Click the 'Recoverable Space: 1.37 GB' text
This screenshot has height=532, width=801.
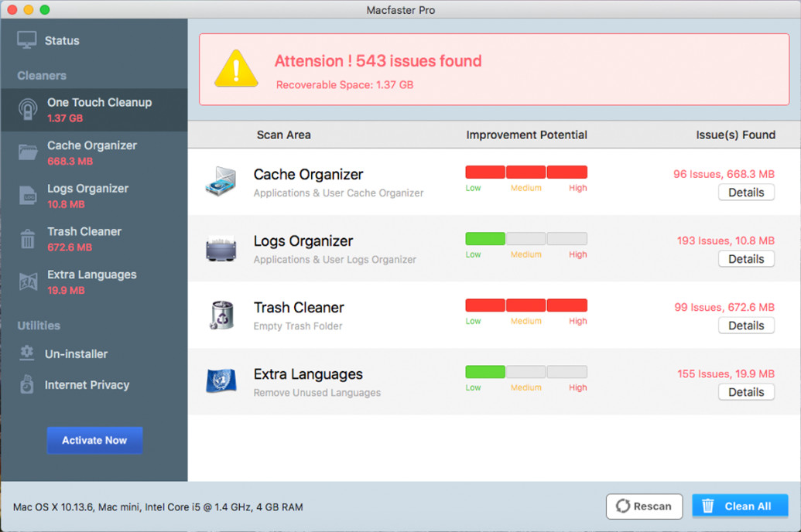coord(345,85)
